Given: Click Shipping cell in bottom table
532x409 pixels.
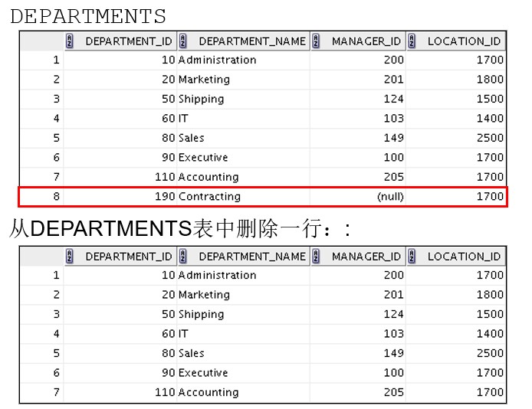Looking at the screenshot, I should click(x=243, y=314).
